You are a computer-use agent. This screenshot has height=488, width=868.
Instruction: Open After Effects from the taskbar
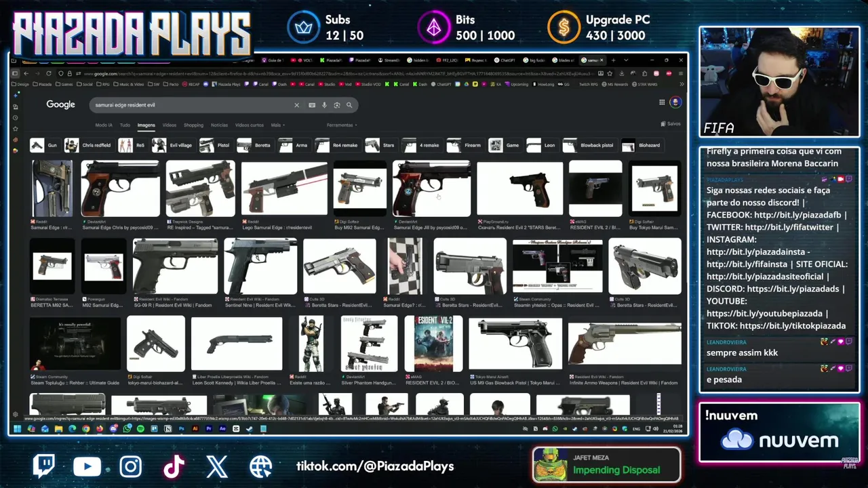pyautogui.click(x=222, y=429)
